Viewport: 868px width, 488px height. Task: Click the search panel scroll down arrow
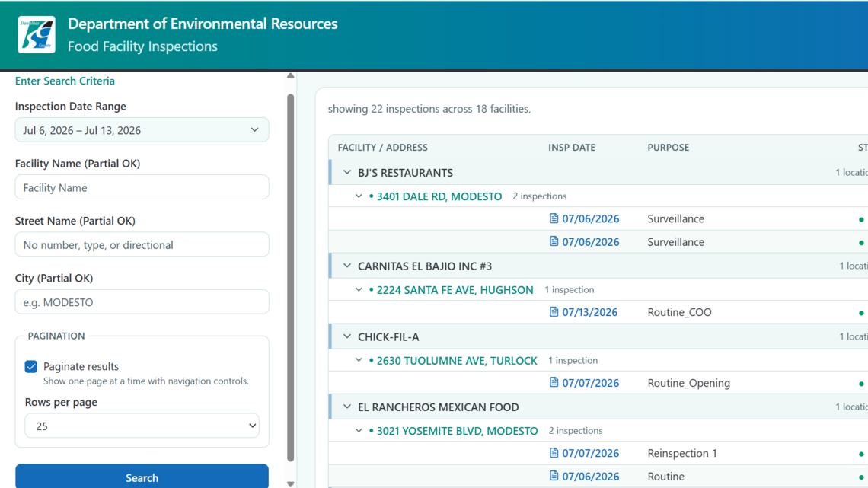pos(291,483)
